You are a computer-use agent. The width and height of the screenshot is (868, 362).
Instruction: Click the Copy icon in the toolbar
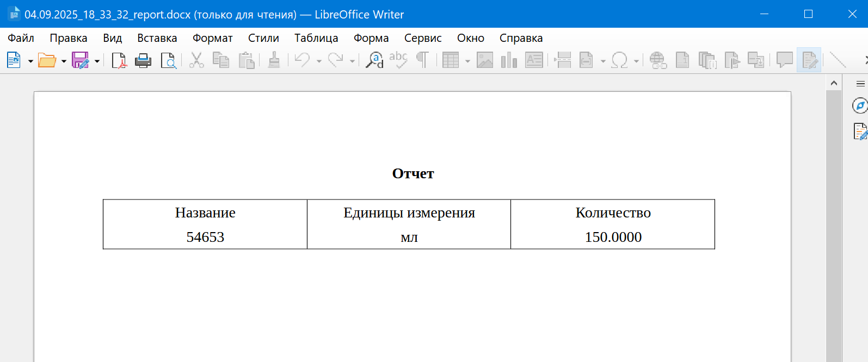[221, 60]
